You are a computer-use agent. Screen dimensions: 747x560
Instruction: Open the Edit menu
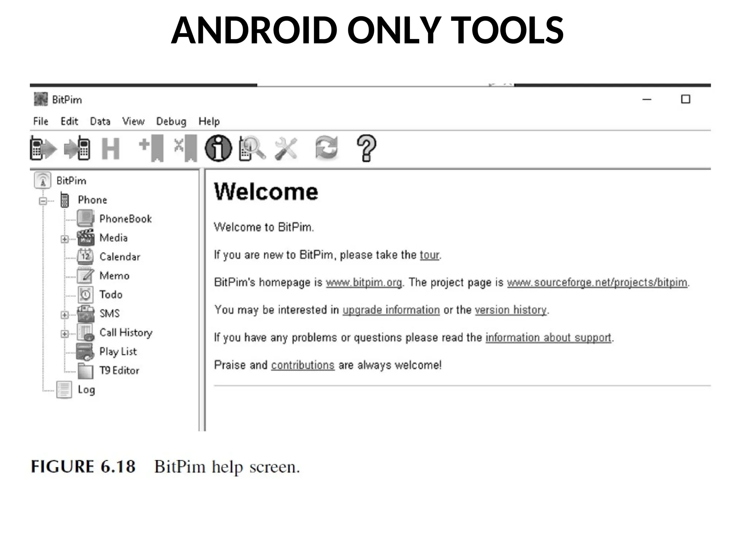[x=69, y=121]
